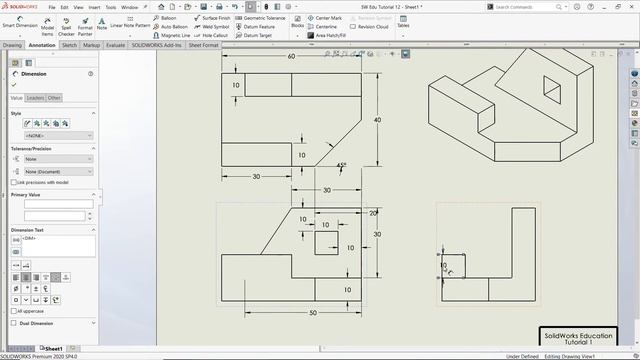Open the Tolerance type None dropdown
Viewport: 640px width, 360px height.
point(59,159)
